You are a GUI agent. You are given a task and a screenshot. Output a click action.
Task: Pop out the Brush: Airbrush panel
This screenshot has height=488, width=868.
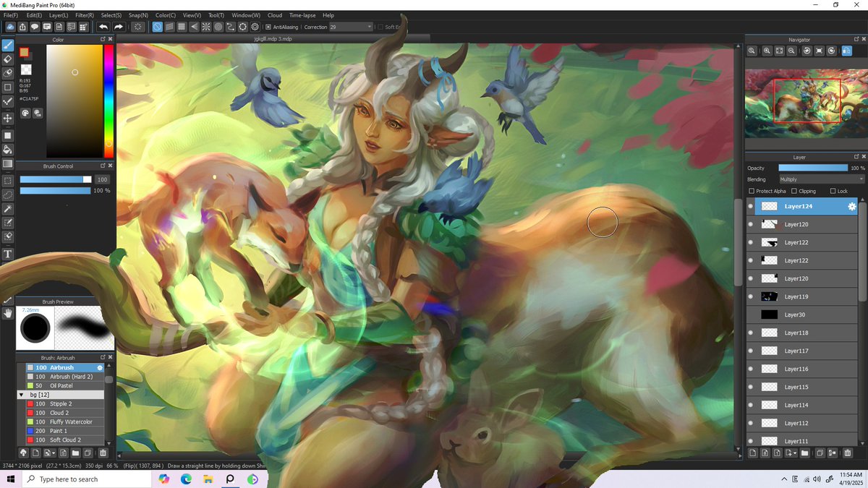coord(102,357)
